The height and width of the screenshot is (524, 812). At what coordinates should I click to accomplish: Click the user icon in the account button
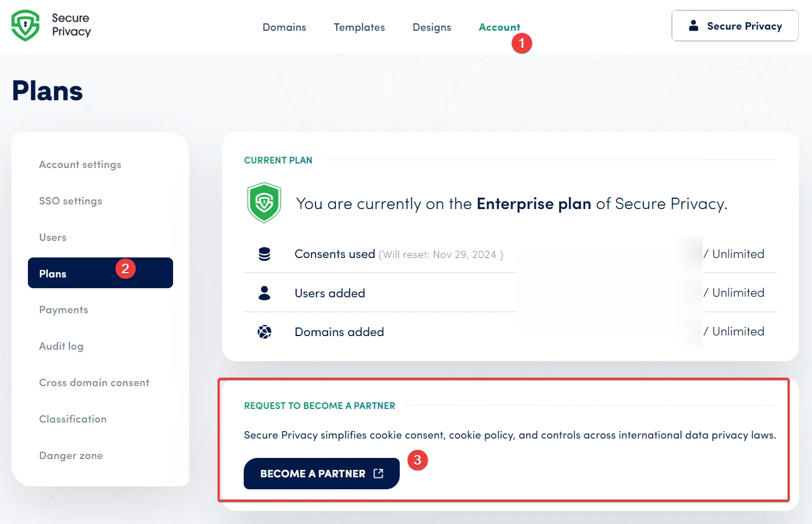[x=694, y=25]
